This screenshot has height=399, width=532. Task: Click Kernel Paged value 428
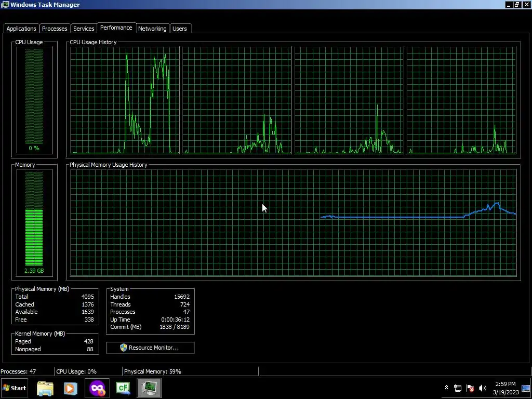[x=88, y=341]
